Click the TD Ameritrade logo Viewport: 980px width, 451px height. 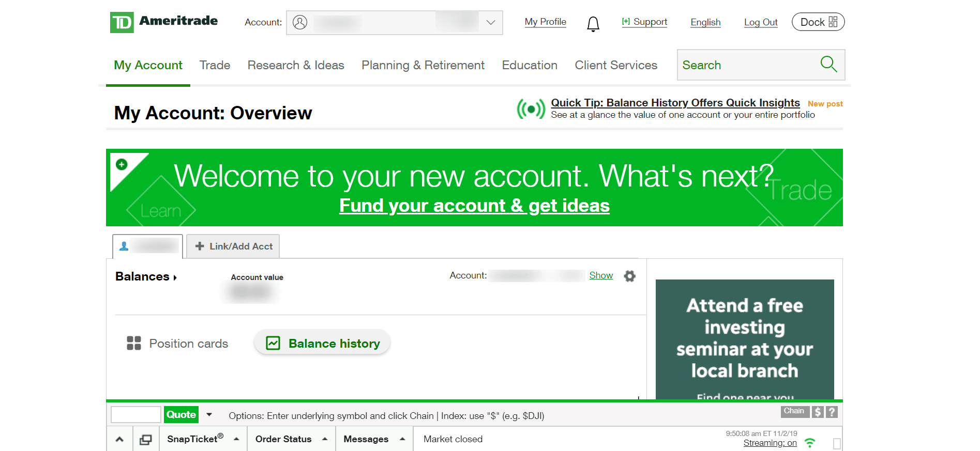tap(163, 22)
